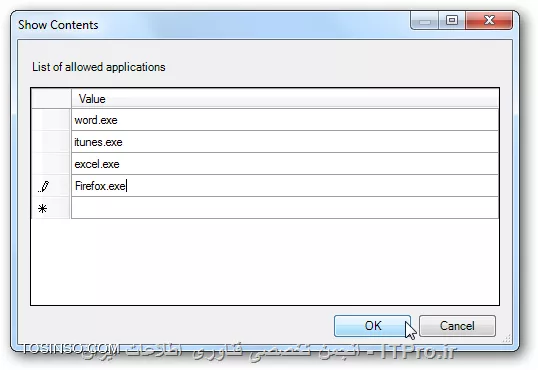Image resolution: width=538 pixels, height=370 pixels.
Task: Maximize the Show Contents window
Action: click(x=452, y=20)
